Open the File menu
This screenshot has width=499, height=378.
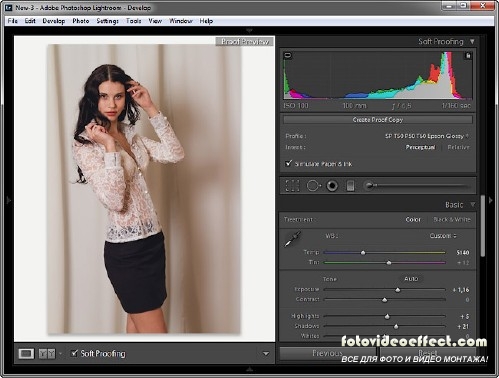pyautogui.click(x=13, y=21)
